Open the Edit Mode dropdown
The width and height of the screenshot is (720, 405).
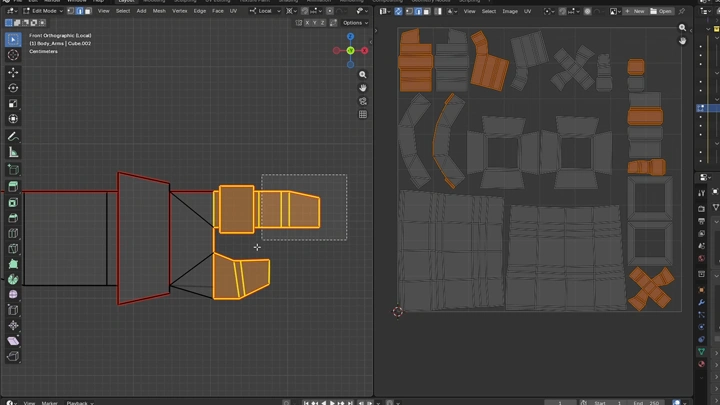(43, 11)
